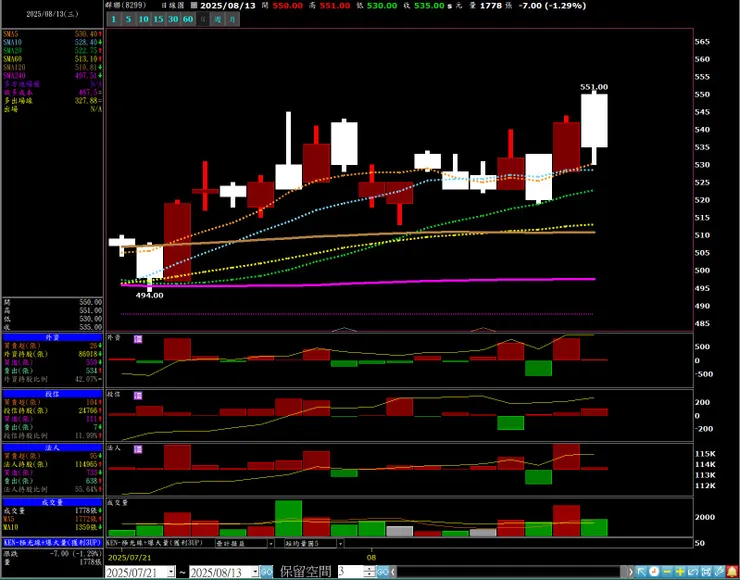Click left arrow of horizontal scrollbar
This screenshot has height=580, width=740.
[393, 572]
